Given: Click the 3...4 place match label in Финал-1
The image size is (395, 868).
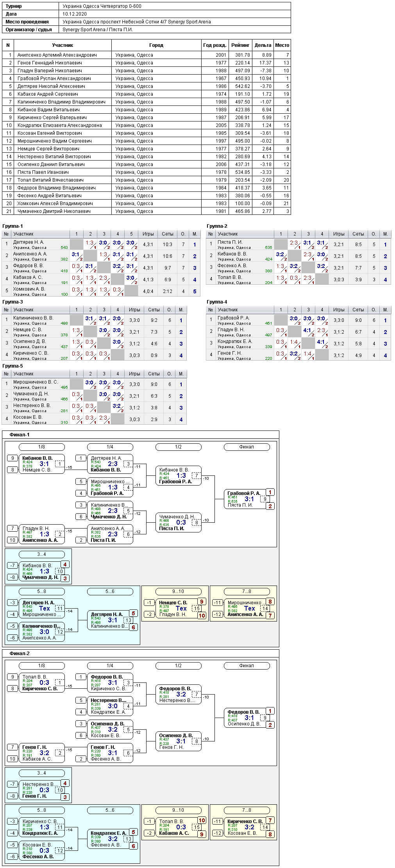Looking at the screenshot, I should pyautogui.click(x=41, y=554).
